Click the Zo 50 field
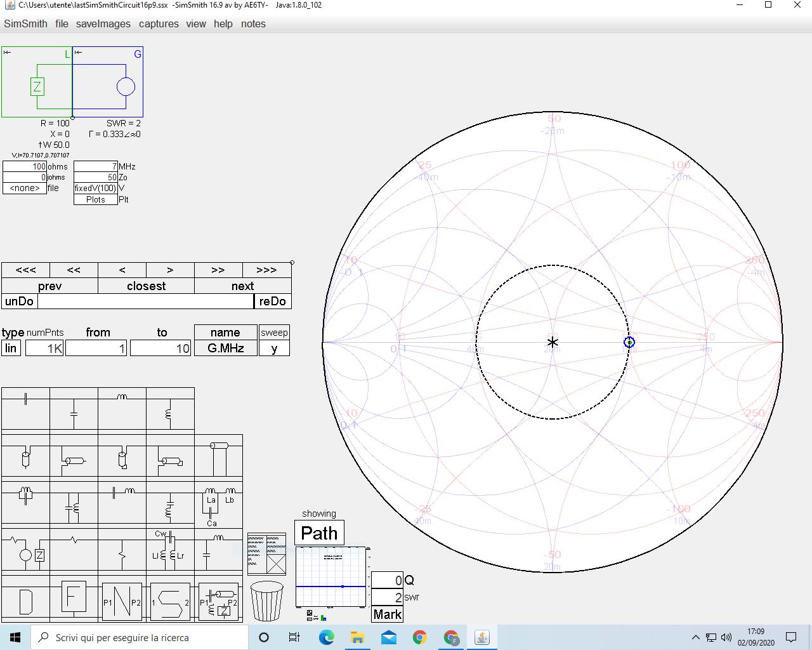 coord(96,177)
